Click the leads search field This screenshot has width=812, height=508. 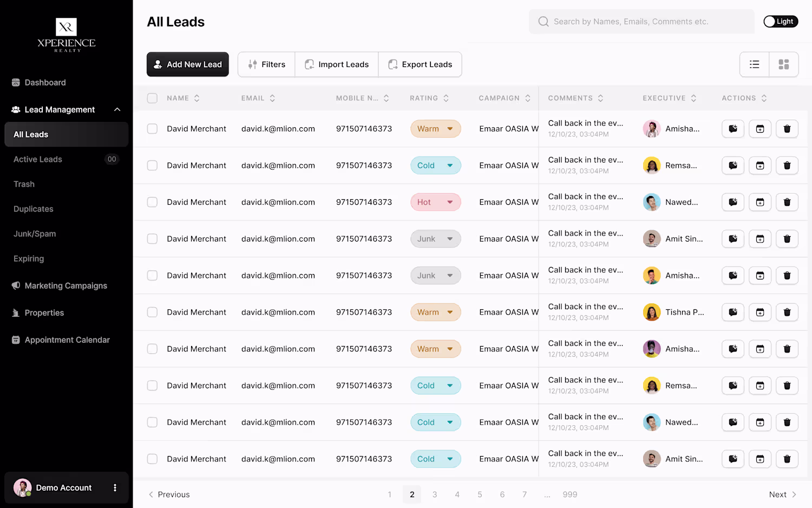pyautogui.click(x=641, y=22)
